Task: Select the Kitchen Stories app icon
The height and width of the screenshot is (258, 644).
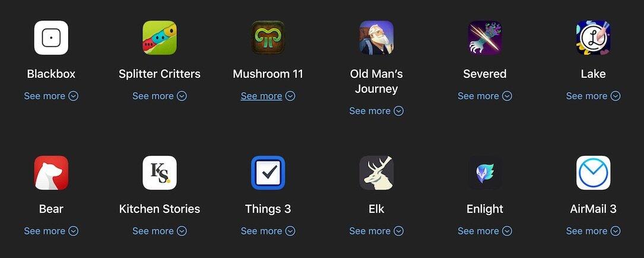Action: point(159,173)
